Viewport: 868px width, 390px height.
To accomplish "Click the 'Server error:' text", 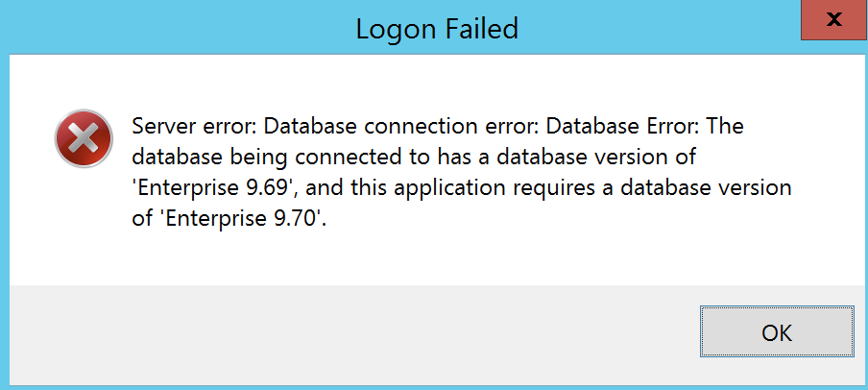I will 194,127.
